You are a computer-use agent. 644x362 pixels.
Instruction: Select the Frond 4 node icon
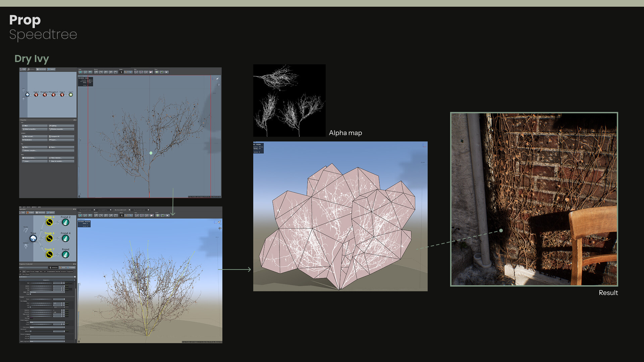pyautogui.click(x=65, y=238)
